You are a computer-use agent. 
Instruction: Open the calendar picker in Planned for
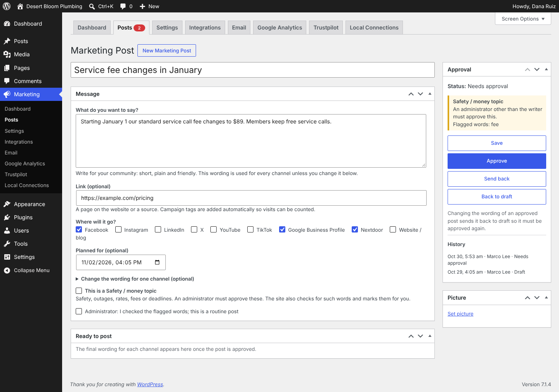[x=157, y=262]
